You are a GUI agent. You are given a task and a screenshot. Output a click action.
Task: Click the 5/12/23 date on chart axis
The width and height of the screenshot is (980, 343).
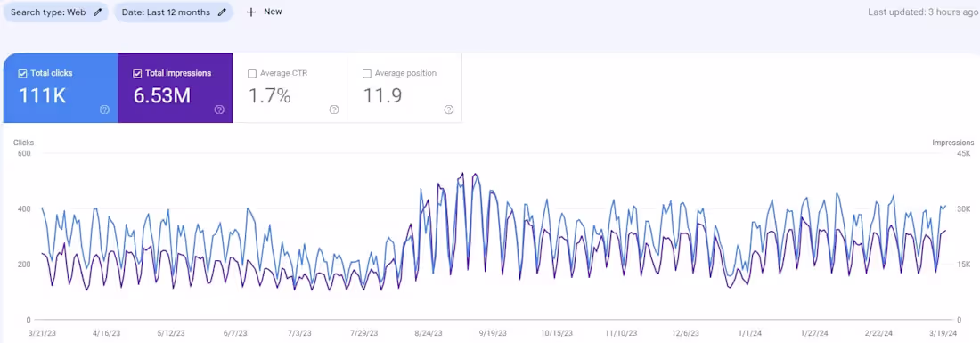(170, 333)
